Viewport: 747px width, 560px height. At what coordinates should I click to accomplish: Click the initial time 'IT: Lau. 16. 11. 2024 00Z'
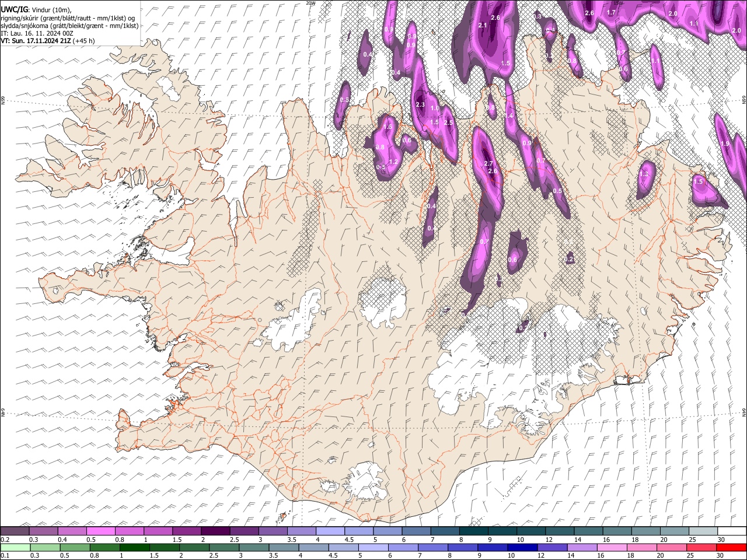tap(37, 33)
